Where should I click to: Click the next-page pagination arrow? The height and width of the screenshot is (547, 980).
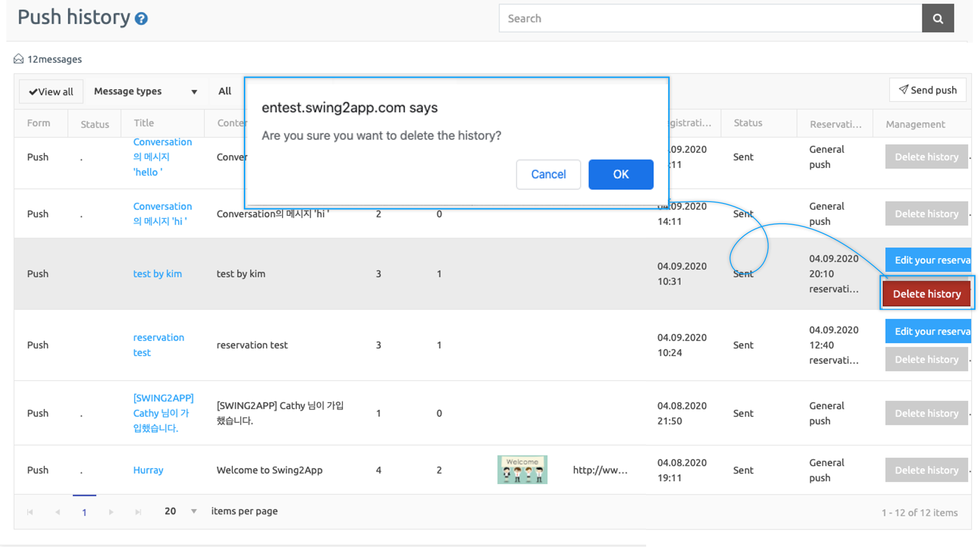click(x=111, y=512)
